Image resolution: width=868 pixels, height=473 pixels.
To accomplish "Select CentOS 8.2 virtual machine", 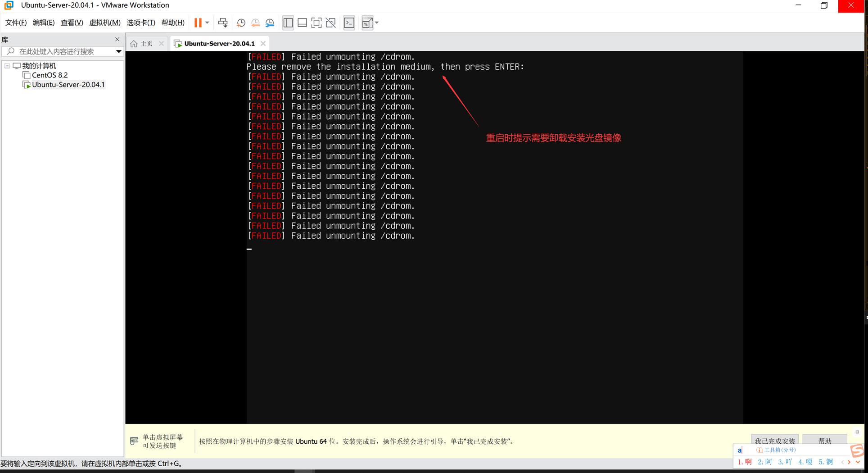I will (50, 75).
